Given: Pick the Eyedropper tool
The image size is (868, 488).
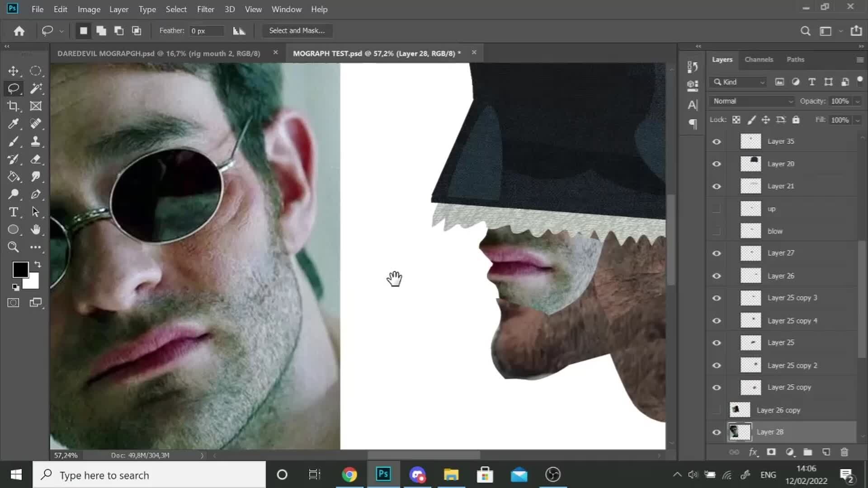Looking at the screenshot, I should [x=14, y=124].
